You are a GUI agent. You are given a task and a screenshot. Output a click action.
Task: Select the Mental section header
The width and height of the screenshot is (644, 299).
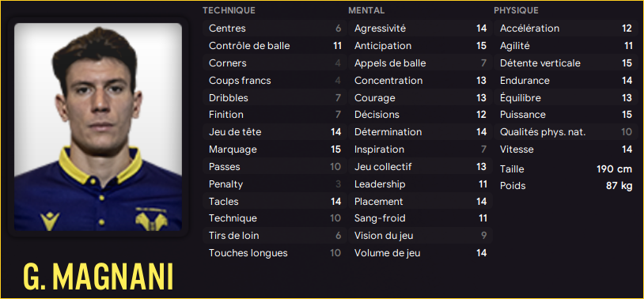click(x=366, y=11)
